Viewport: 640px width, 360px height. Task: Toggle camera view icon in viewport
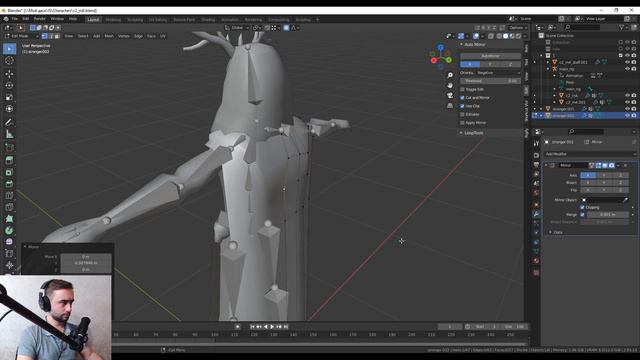click(450, 95)
